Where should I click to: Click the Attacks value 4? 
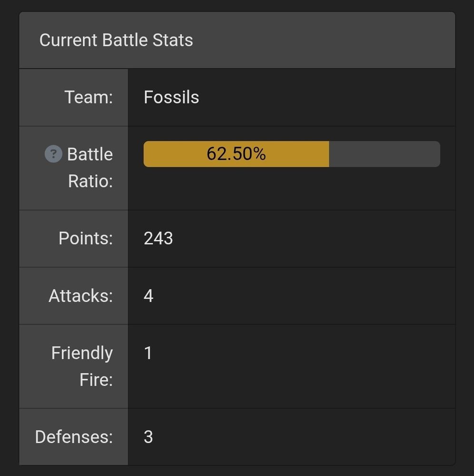click(148, 296)
